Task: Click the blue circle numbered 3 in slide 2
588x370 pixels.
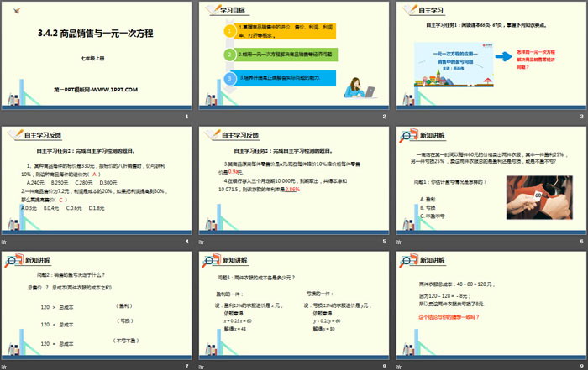Action: (x=229, y=78)
